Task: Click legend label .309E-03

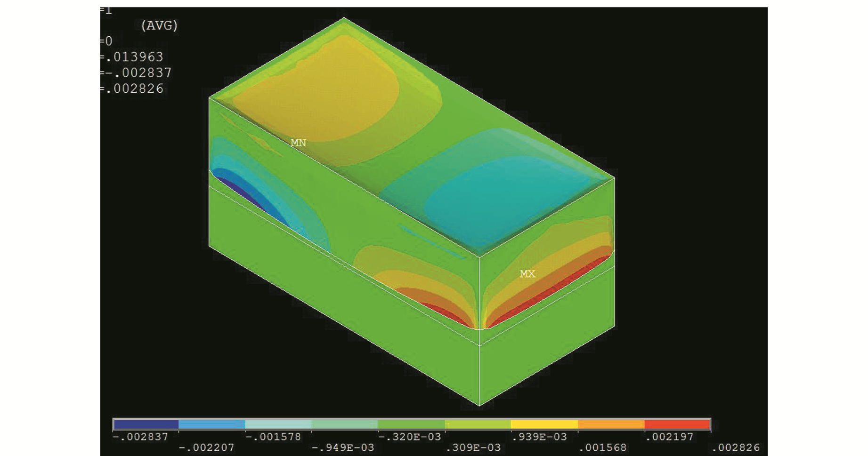Action: coord(473,448)
